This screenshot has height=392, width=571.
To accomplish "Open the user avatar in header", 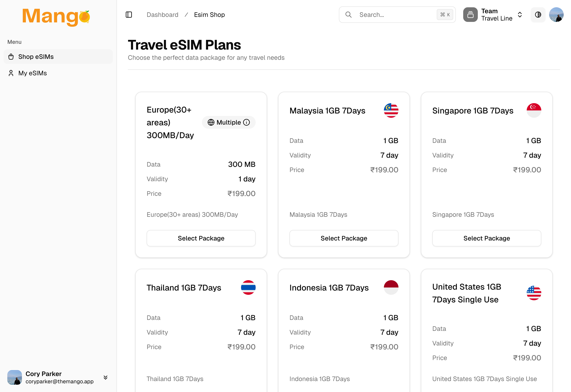I will (556, 15).
